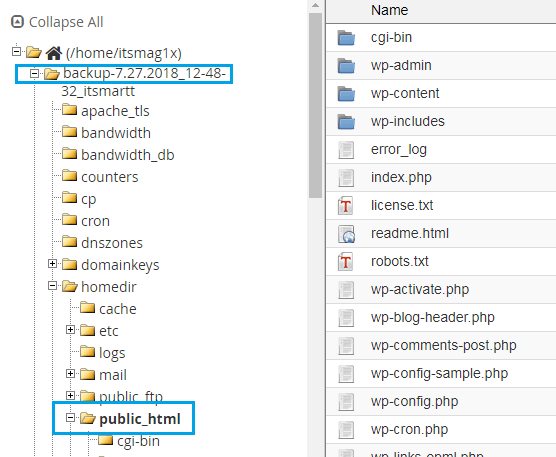The image size is (556, 457).
Task: Click the error_log file icon
Action: click(x=346, y=150)
